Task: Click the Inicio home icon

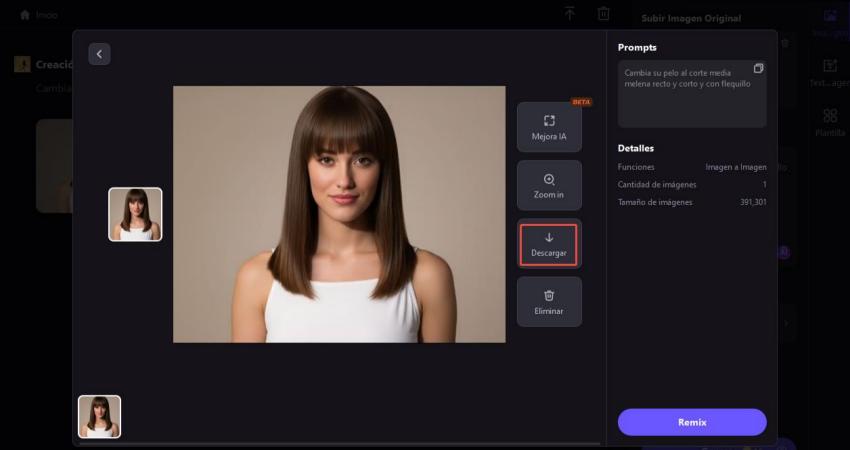Action: tap(25, 15)
